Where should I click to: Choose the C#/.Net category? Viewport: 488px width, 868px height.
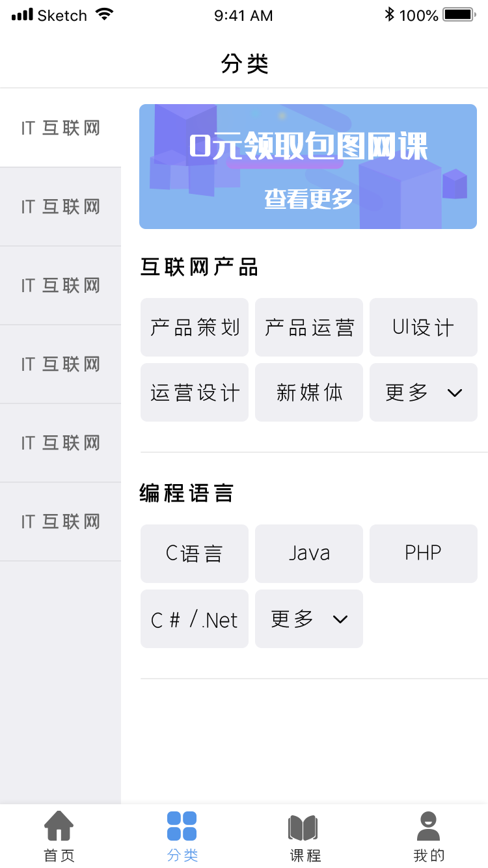[195, 619]
